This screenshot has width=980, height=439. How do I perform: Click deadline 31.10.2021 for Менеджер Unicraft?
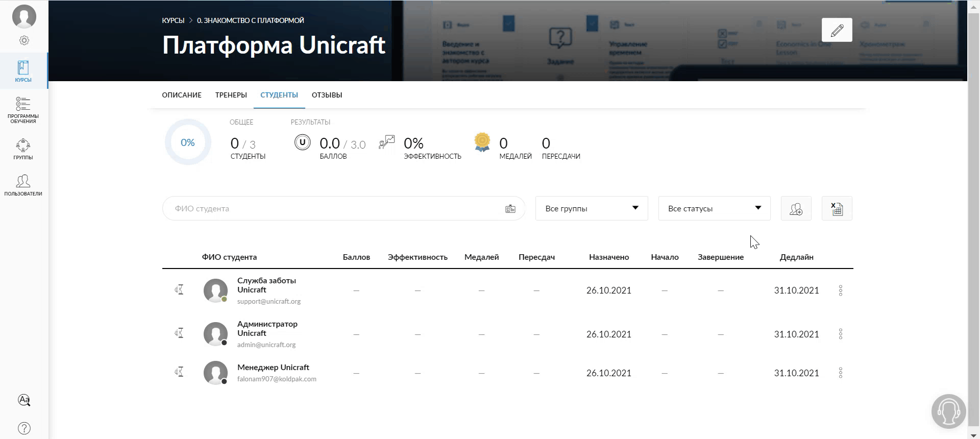pos(796,373)
